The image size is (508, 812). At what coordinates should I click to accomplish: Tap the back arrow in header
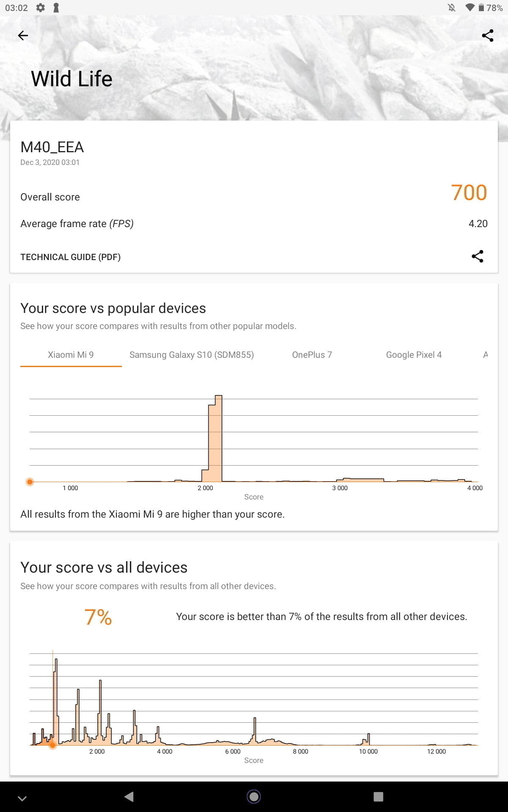point(23,36)
